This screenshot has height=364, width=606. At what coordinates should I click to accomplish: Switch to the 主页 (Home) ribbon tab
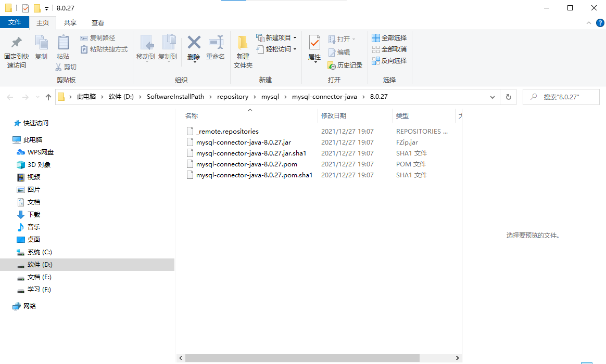[43, 23]
